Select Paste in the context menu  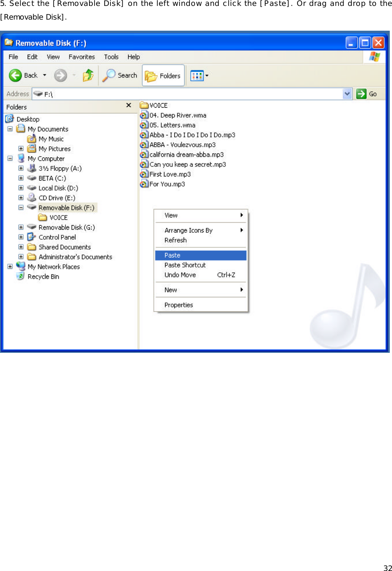(x=201, y=255)
